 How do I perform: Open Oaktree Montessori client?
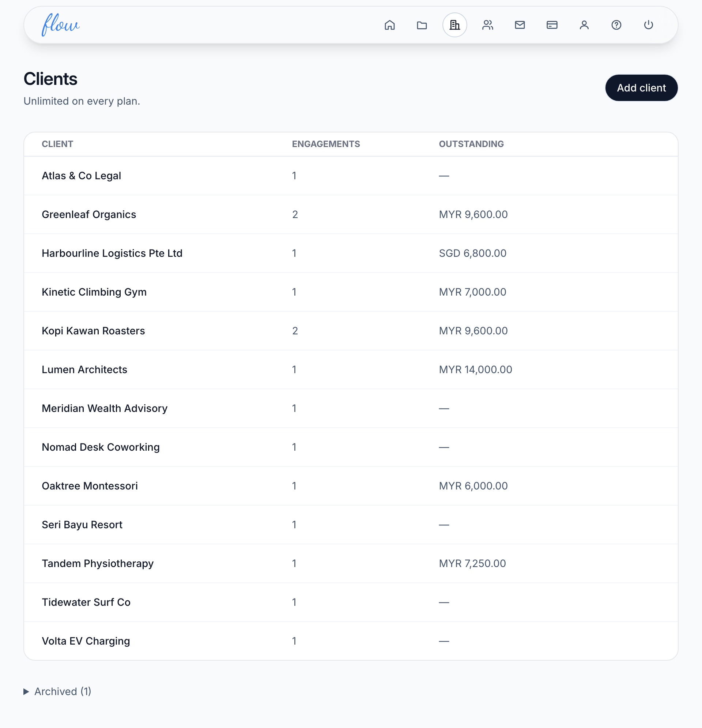[90, 486]
